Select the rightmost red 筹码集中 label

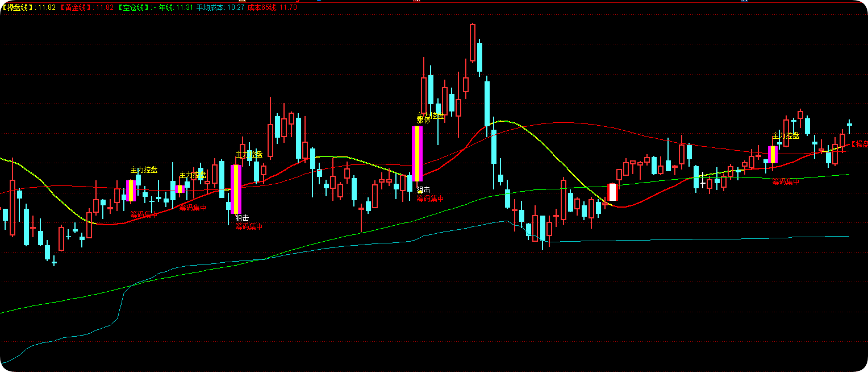pos(786,181)
